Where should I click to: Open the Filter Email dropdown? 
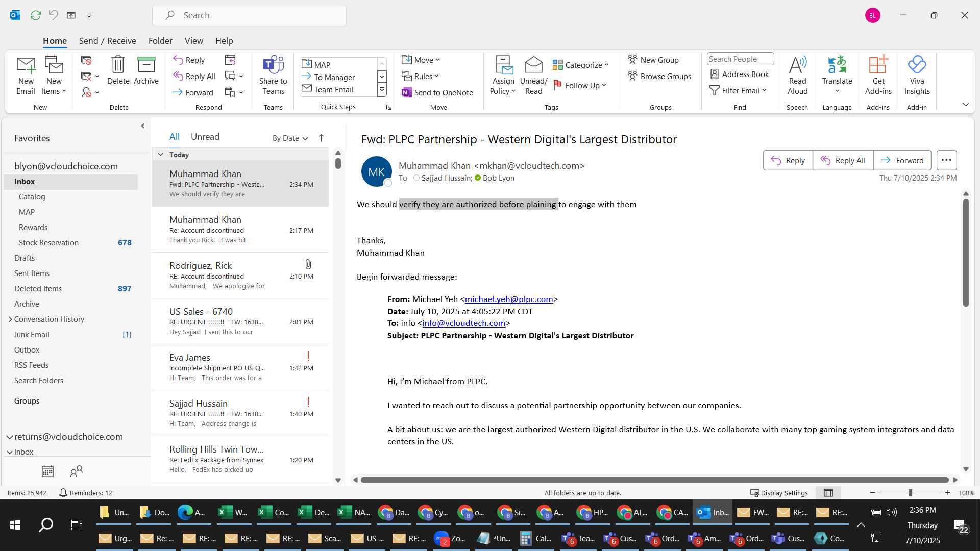(x=738, y=90)
